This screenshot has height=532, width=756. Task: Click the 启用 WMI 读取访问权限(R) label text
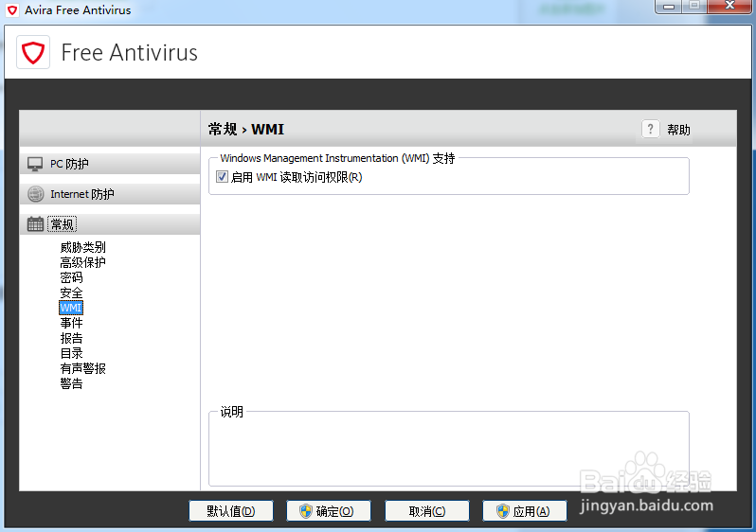coord(297,177)
